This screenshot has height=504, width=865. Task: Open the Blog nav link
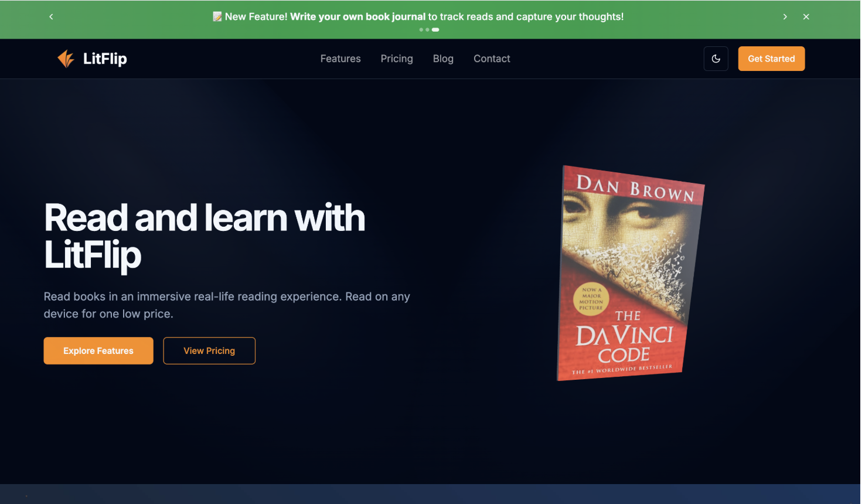tap(443, 59)
